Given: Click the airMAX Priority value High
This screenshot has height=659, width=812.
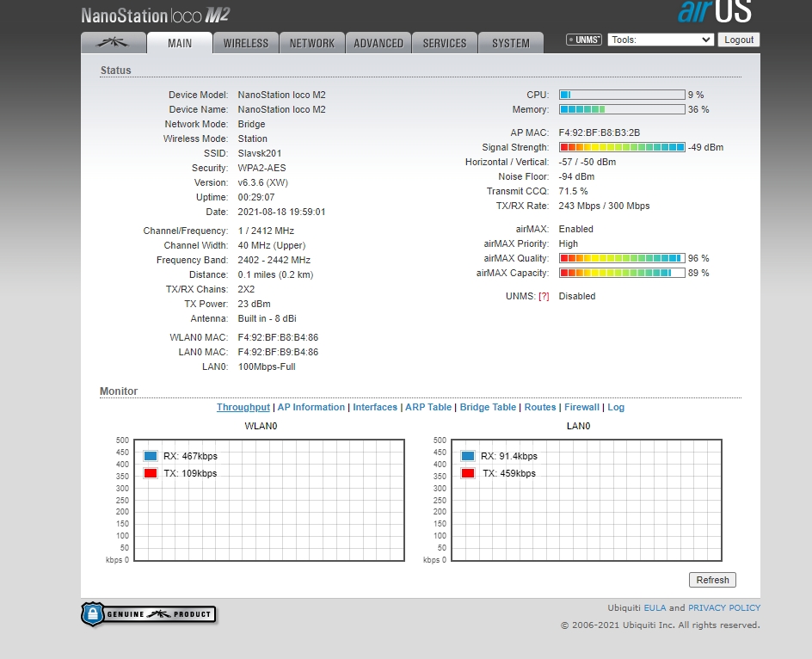Looking at the screenshot, I should (568, 243).
